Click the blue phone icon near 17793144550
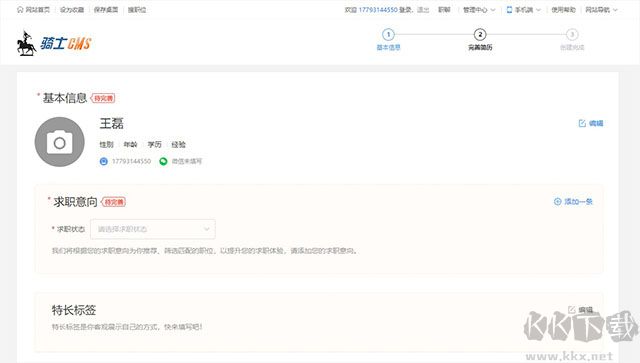 click(x=104, y=161)
